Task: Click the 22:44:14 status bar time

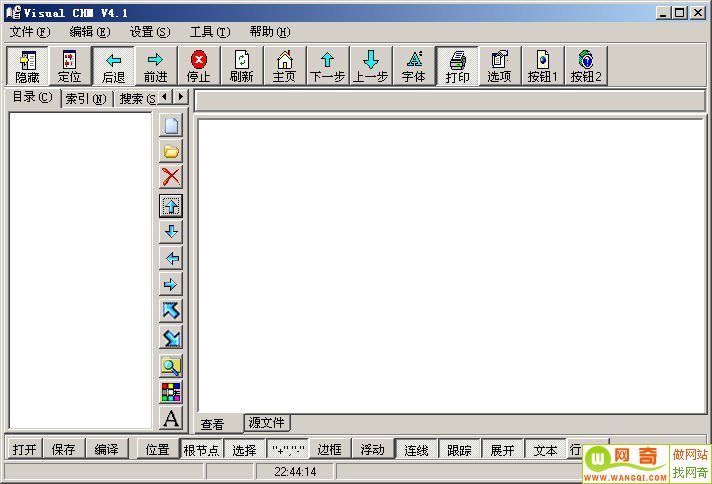Action: [x=295, y=472]
